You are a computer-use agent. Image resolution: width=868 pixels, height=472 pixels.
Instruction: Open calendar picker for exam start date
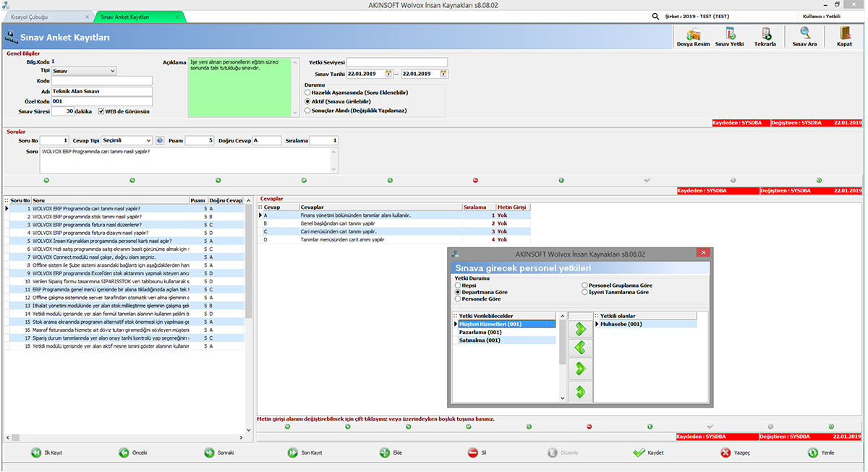[x=388, y=74]
